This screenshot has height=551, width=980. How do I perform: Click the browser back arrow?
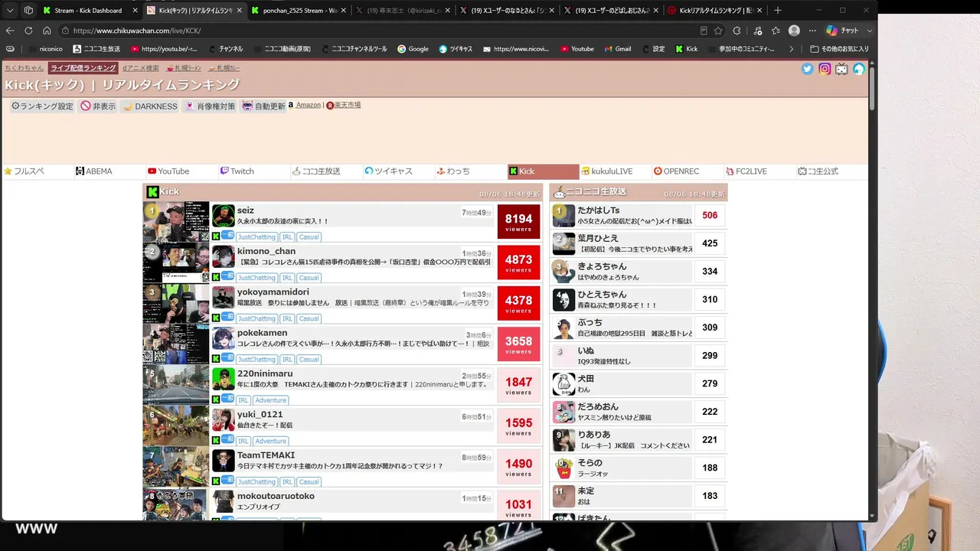click(10, 31)
